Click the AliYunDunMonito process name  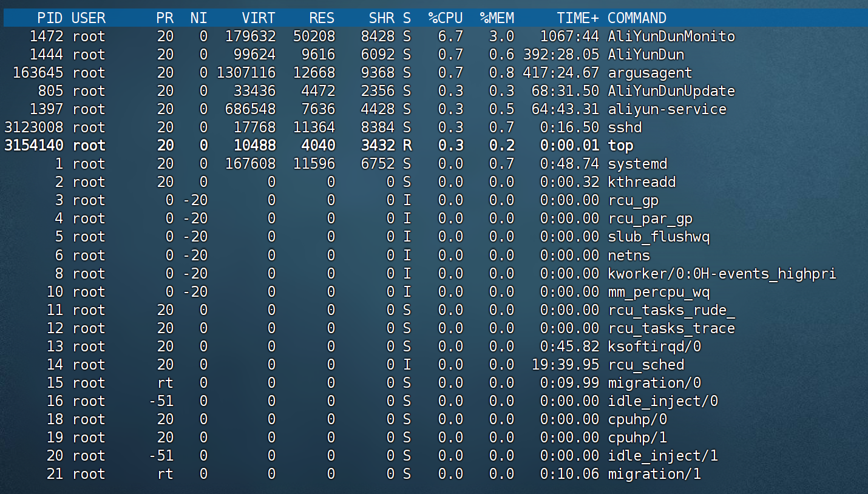671,36
